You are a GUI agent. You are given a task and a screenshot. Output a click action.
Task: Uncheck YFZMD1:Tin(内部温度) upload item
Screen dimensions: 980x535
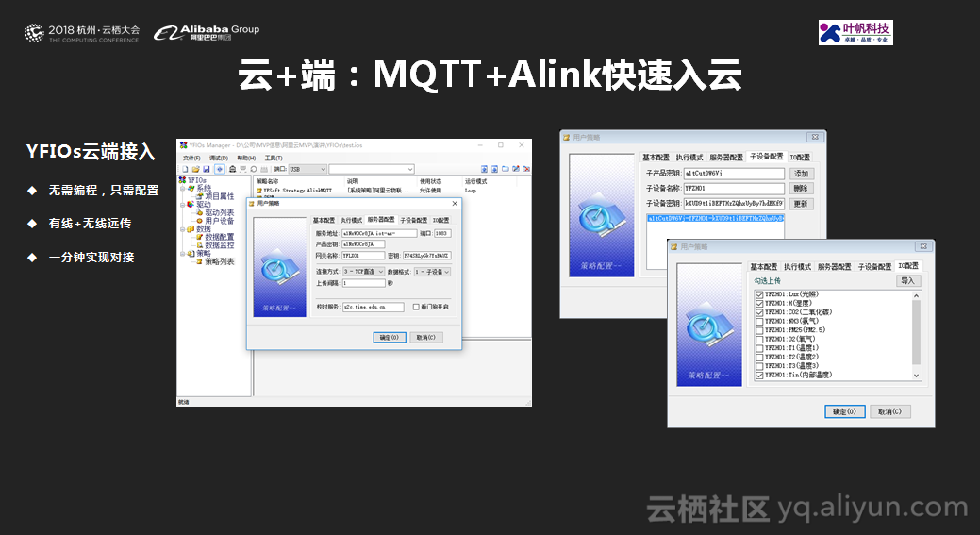tap(758, 375)
